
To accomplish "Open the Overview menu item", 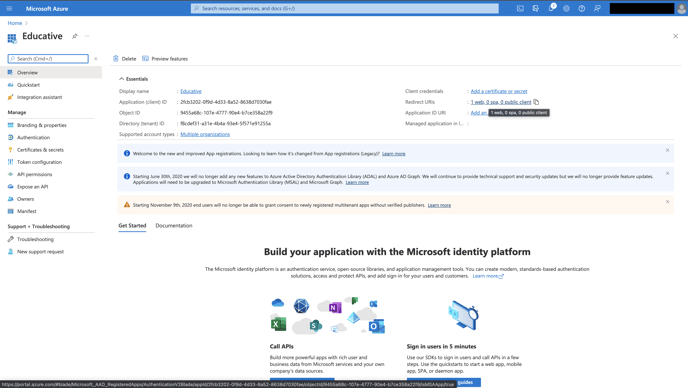I will 51,72.
